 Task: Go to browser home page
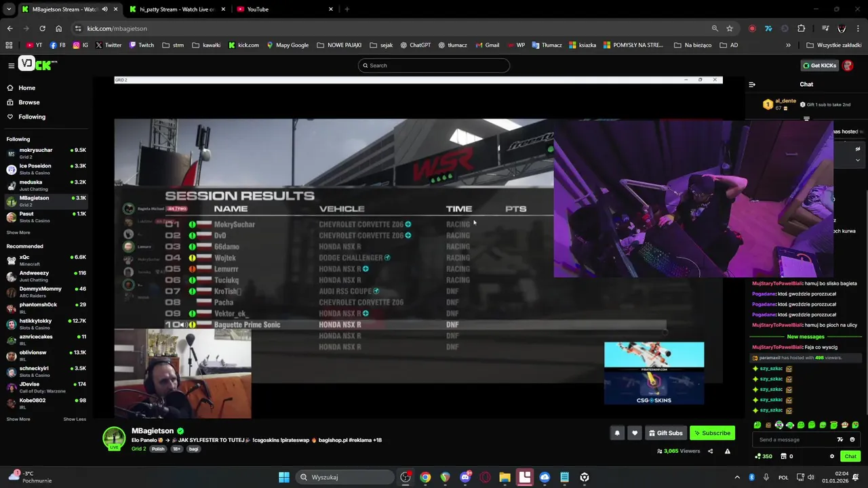coord(58,28)
